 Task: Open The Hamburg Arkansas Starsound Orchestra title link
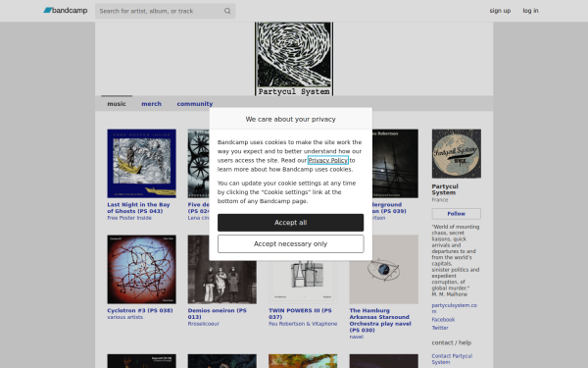(380, 320)
